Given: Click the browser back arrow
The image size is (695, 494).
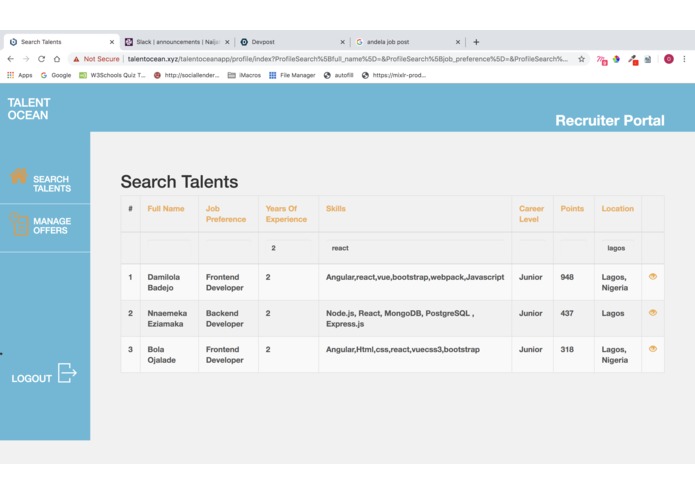Looking at the screenshot, I should tap(11, 59).
